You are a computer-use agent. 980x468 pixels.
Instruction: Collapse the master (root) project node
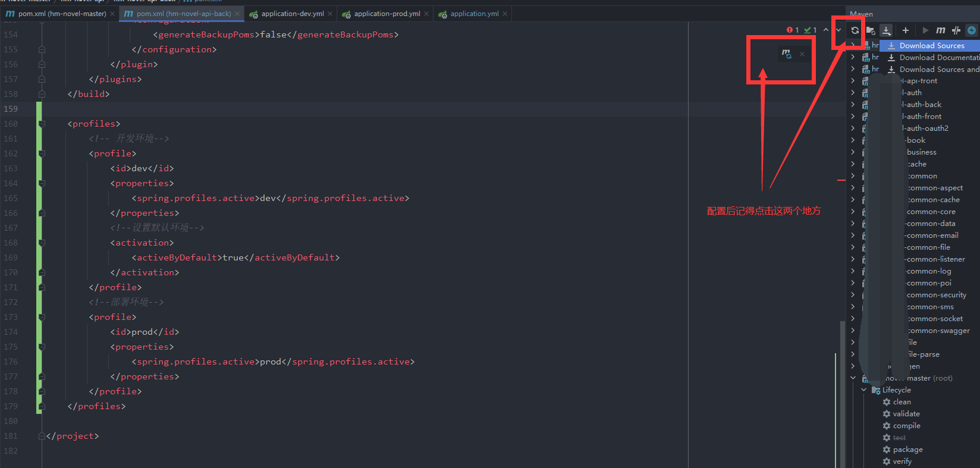pos(853,378)
